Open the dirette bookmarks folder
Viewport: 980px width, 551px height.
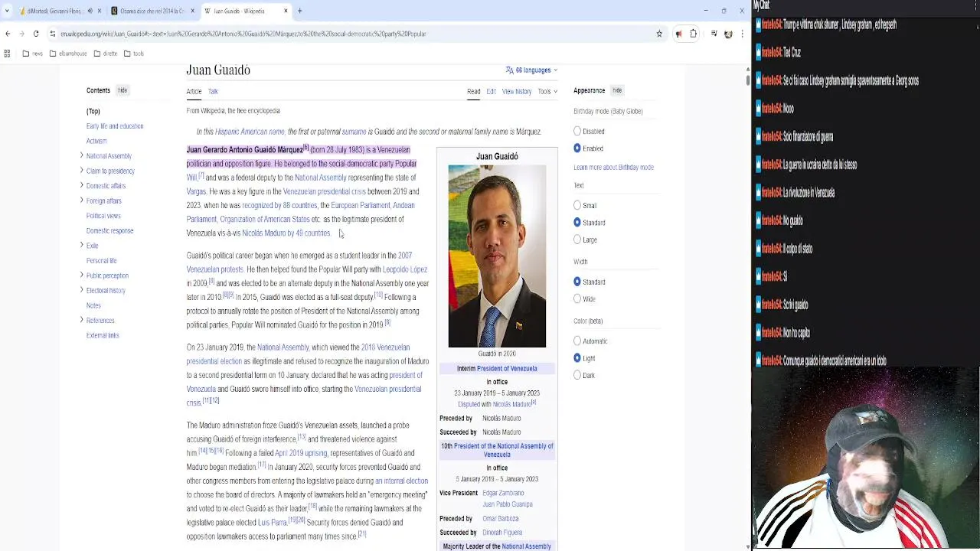106,54
